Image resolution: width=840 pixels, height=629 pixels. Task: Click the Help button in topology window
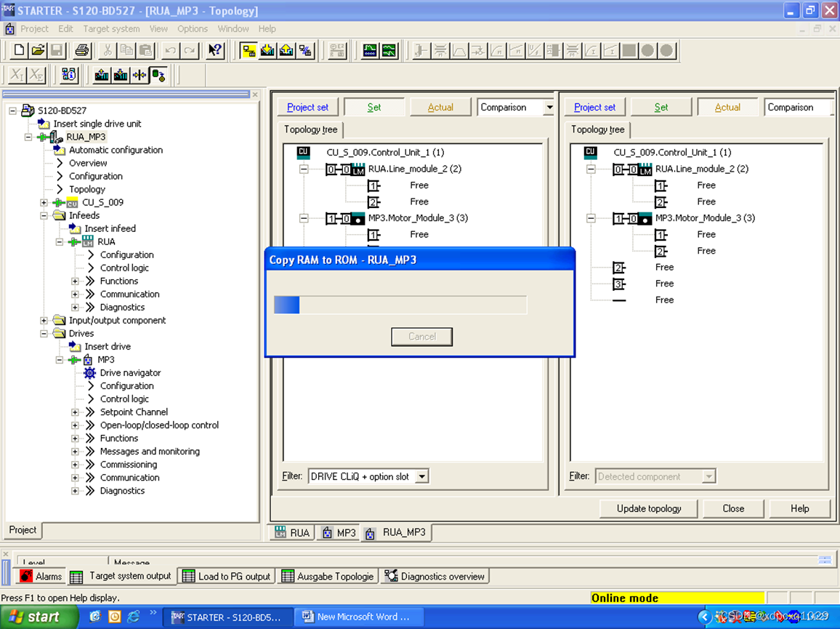pyautogui.click(x=799, y=508)
